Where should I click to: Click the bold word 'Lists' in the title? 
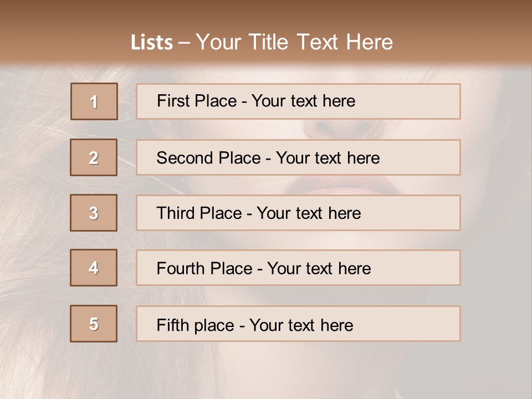(152, 43)
